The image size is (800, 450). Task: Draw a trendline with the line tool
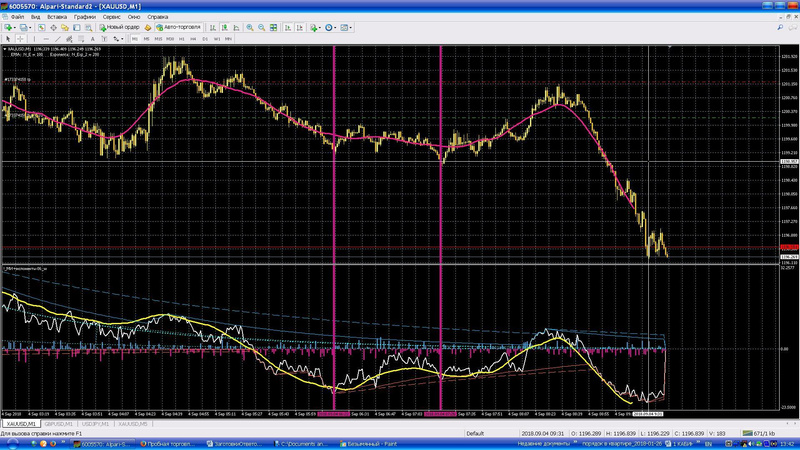pos(59,38)
